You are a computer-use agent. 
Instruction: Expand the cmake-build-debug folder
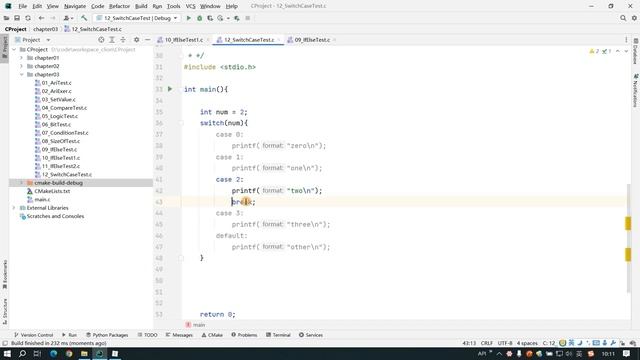pyautogui.click(x=22, y=183)
